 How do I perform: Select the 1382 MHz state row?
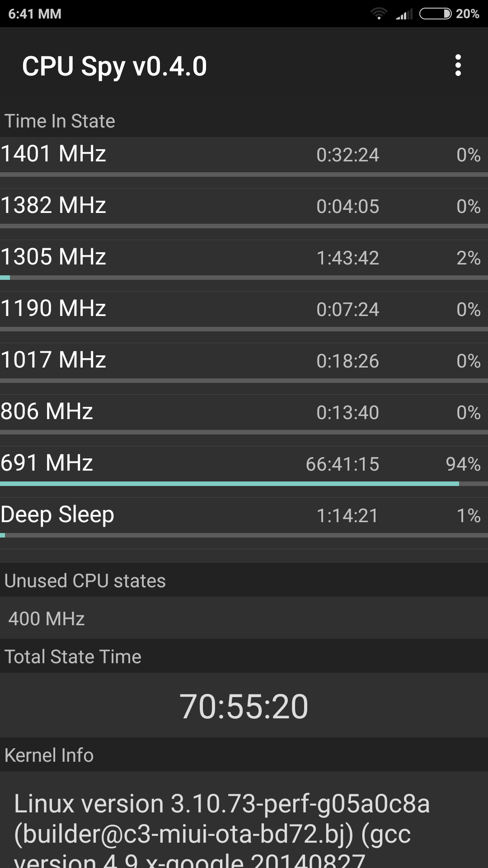[244, 206]
